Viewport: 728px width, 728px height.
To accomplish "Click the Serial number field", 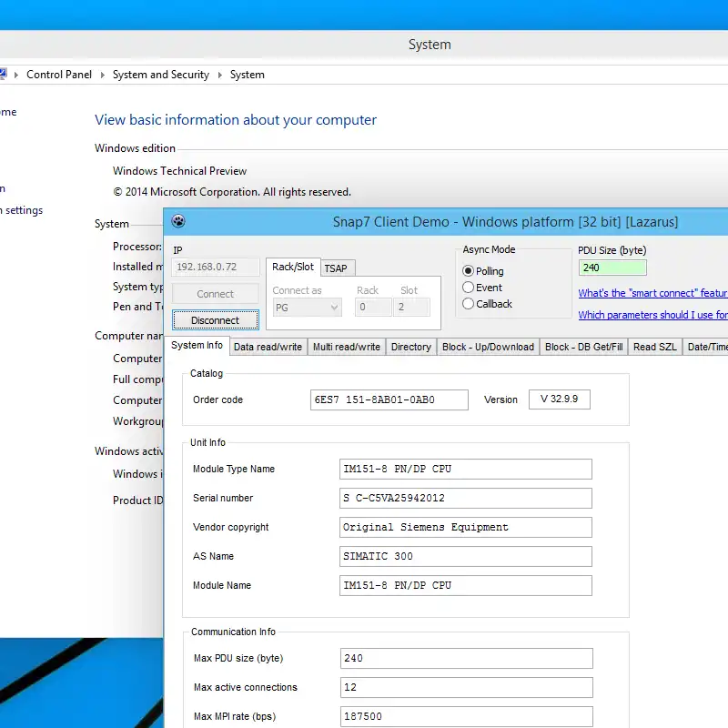I will click(x=466, y=498).
